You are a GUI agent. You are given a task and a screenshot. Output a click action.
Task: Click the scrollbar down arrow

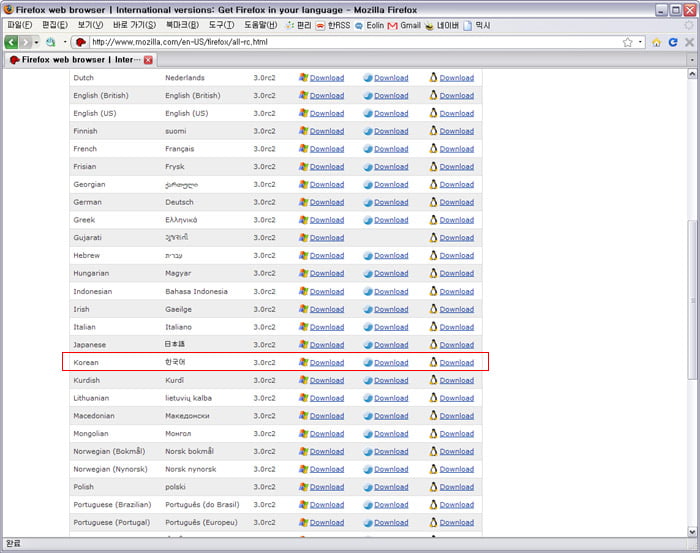coord(692,532)
